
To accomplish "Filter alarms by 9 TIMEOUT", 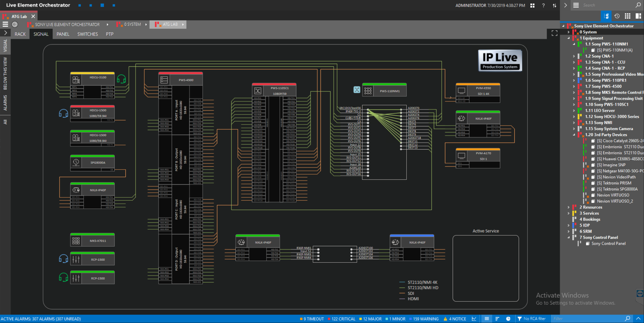I will tap(312, 319).
